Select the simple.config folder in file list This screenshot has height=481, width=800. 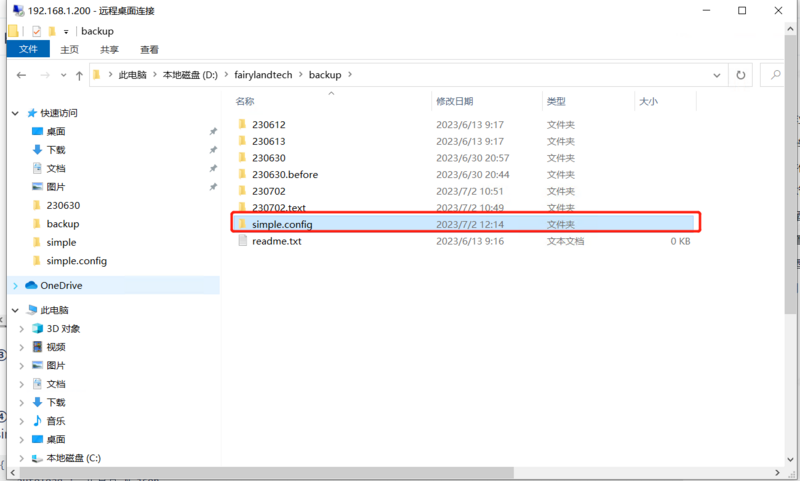click(x=282, y=225)
